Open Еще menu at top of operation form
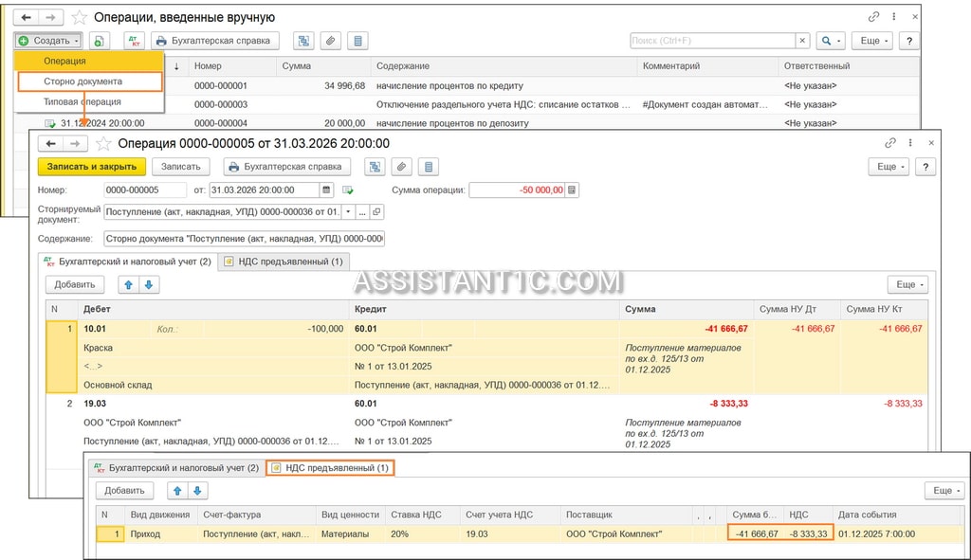Viewport: 971px width, 560px height. point(889,167)
